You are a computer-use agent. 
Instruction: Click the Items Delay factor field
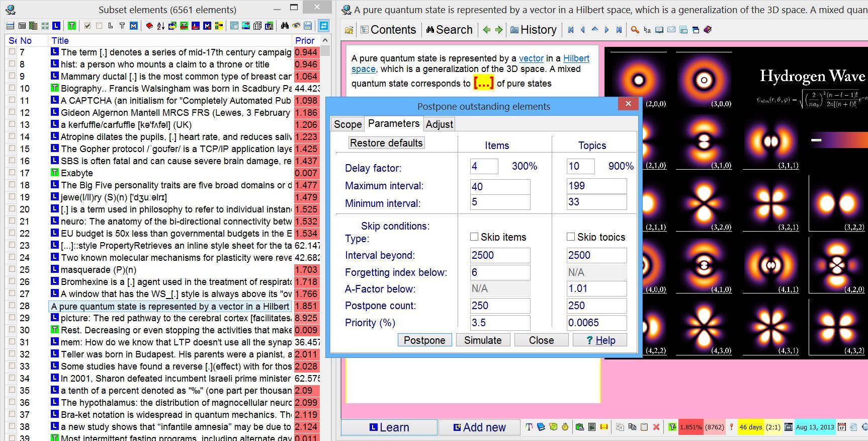tap(483, 166)
